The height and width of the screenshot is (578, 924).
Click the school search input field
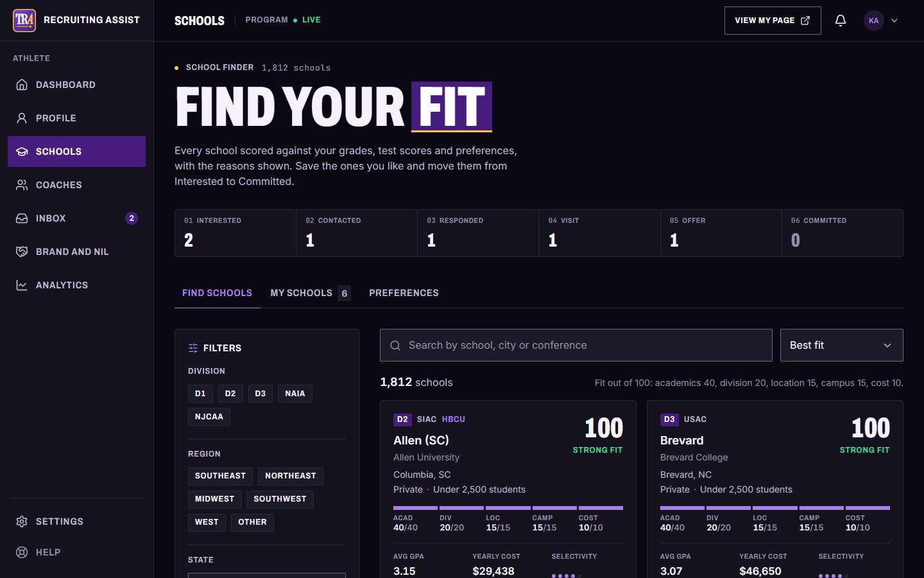tap(576, 345)
